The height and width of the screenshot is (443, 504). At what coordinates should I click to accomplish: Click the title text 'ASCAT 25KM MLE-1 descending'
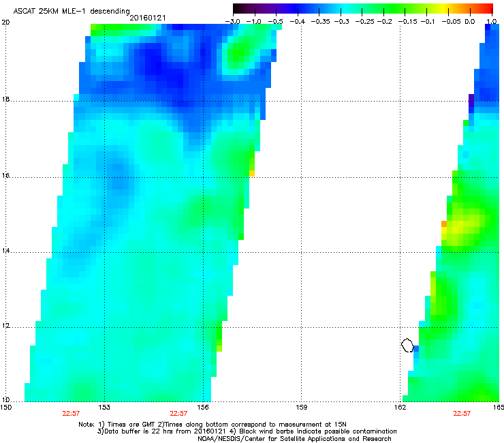coord(72,12)
